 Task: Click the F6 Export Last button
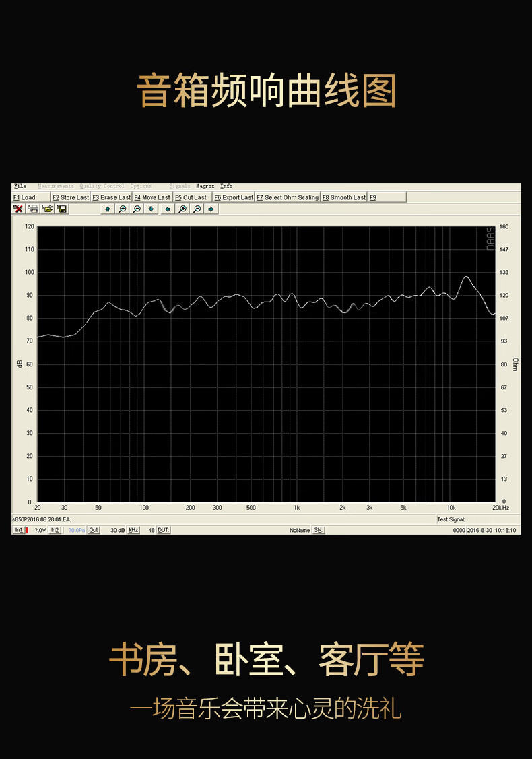[x=234, y=197]
